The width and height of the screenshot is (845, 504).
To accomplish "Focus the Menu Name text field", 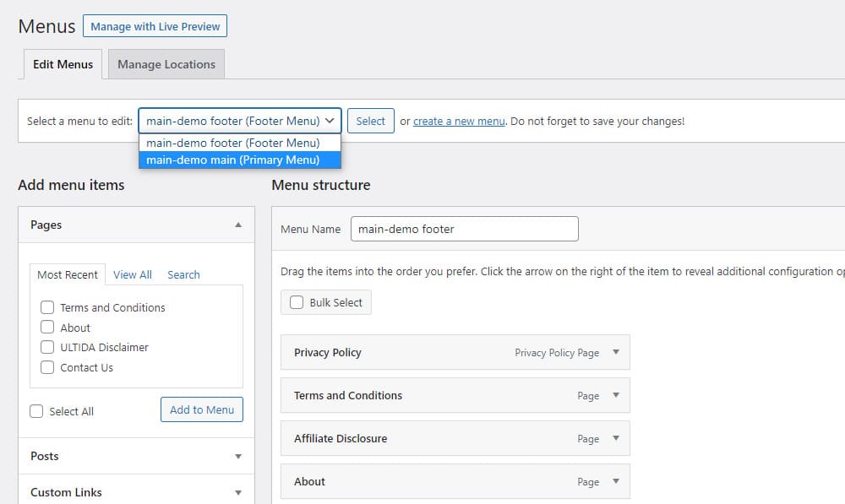I will coord(465,229).
